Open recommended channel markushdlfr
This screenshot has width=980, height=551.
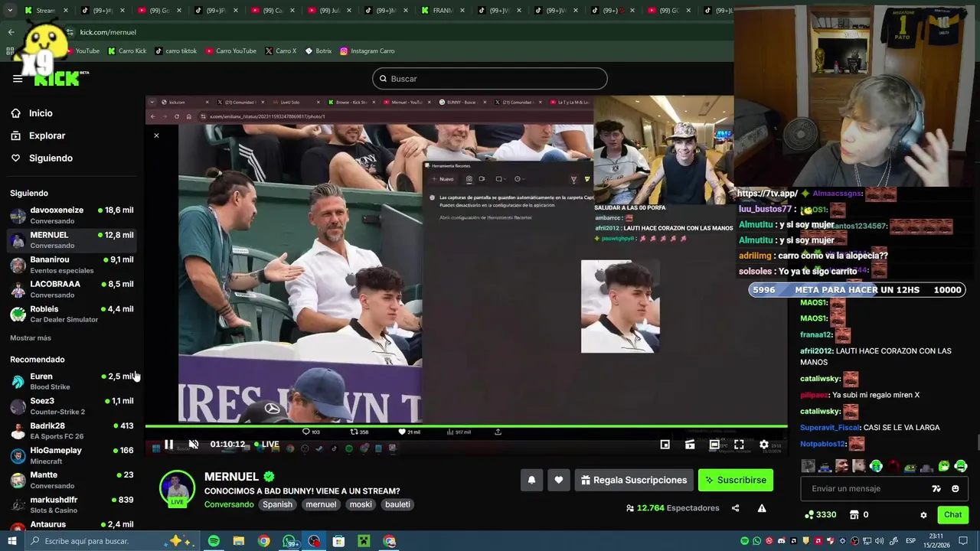coord(72,505)
